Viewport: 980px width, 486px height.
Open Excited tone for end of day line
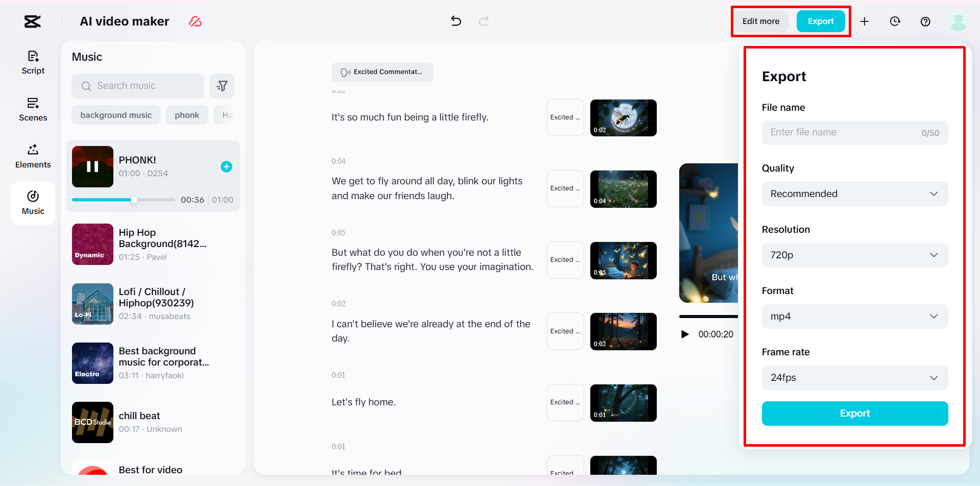(565, 331)
